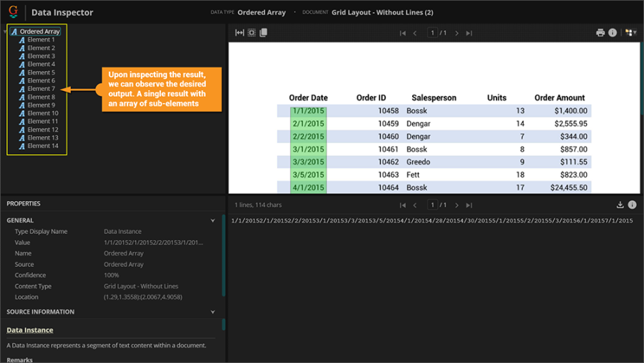This screenshot has width=644, height=363.
Task: Download the text output with download icon
Action: click(620, 205)
